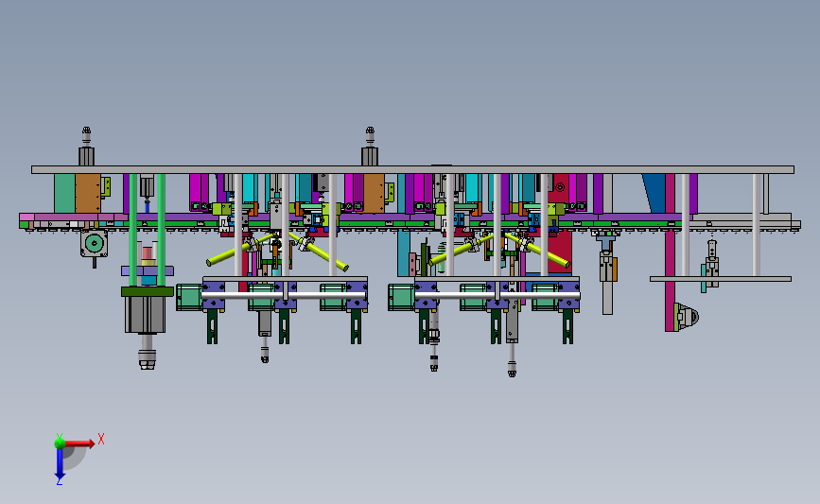This screenshot has width=820, height=504.
Task: Click the red X axis arrow of the triad
Action: coord(79,443)
